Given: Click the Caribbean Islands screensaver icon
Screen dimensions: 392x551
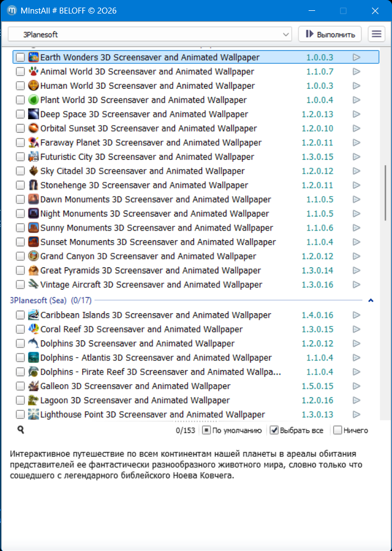Looking at the screenshot, I should (34, 315).
